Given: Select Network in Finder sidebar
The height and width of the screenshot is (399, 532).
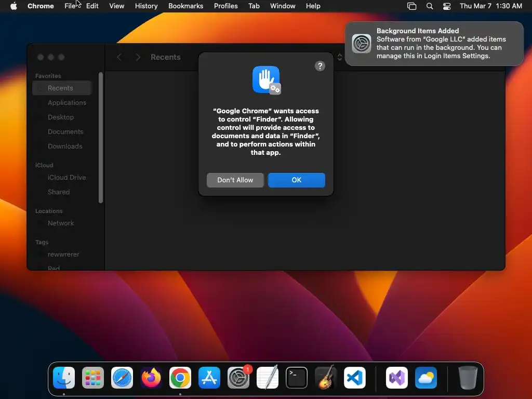Looking at the screenshot, I should click(62, 223).
